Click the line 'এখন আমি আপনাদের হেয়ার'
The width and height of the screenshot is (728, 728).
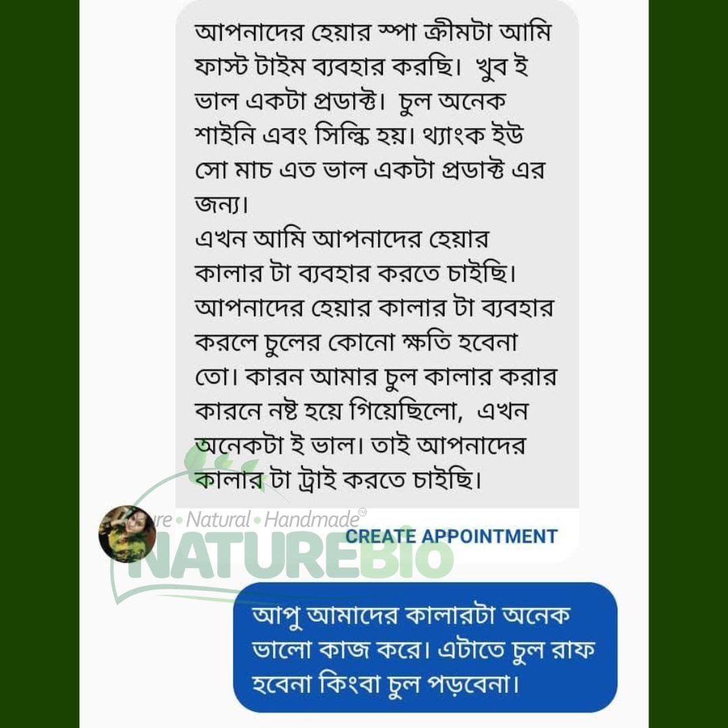pos(342,239)
